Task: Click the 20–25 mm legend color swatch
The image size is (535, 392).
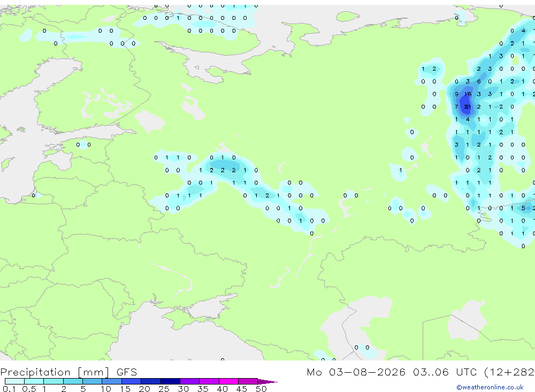Action: [x=151, y=381]
